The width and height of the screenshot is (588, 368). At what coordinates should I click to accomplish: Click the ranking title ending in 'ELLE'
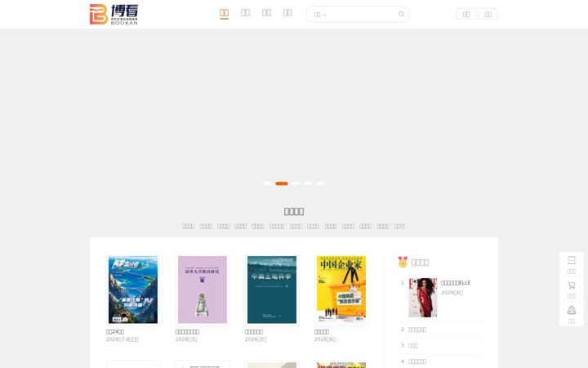pos(456,283)
